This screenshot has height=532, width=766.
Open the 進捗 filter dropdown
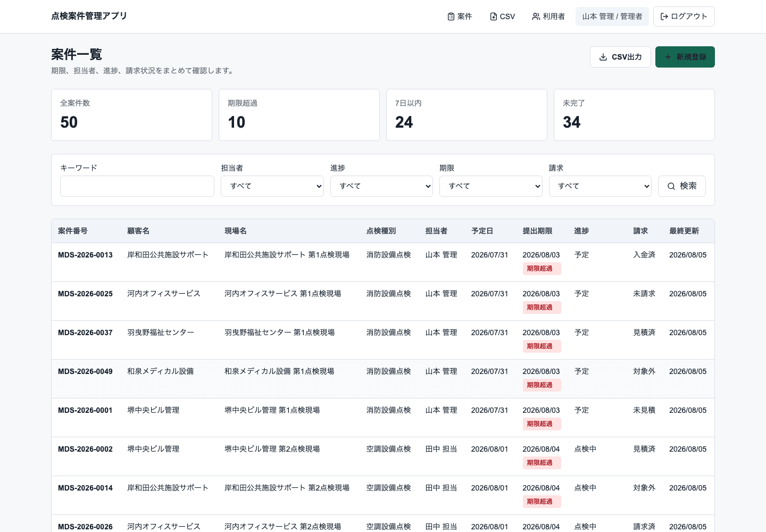click(x=381, y=186)
